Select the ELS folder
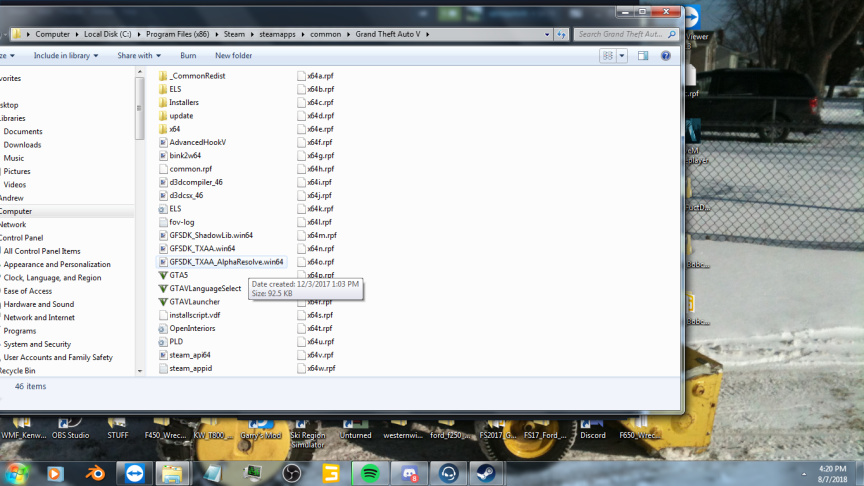 point(170,89)
